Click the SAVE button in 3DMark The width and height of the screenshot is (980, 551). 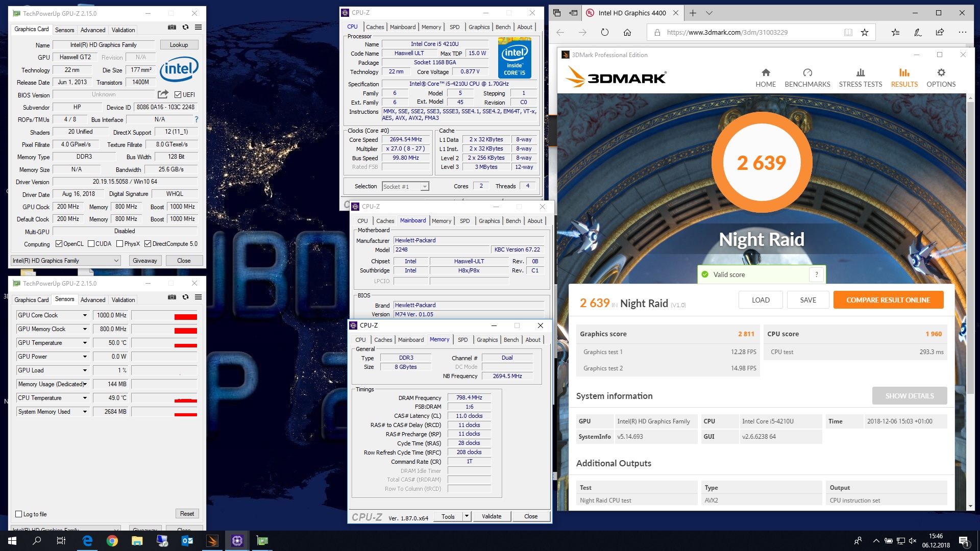click(808, 300)
